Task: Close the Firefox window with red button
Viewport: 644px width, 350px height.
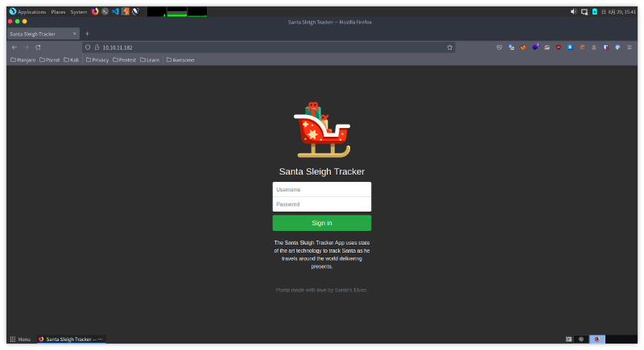Action: point(10,22)
